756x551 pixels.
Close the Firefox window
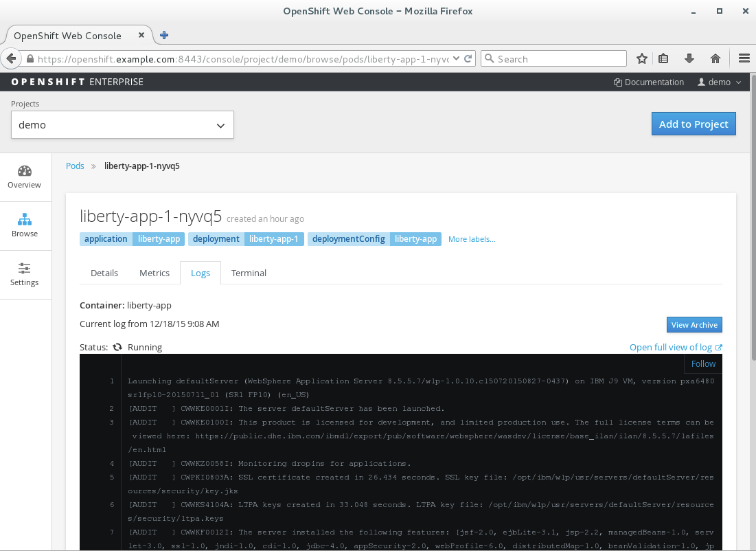pos(746,11)
